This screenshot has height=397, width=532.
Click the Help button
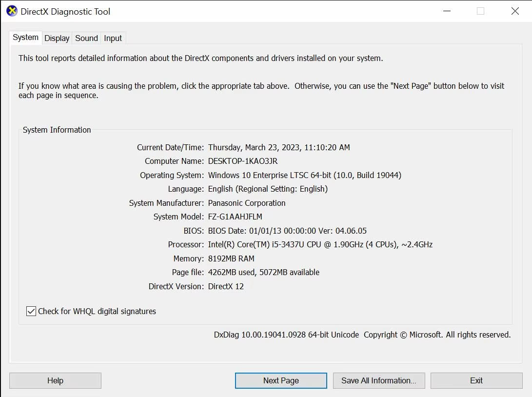[x=55, y=381]
